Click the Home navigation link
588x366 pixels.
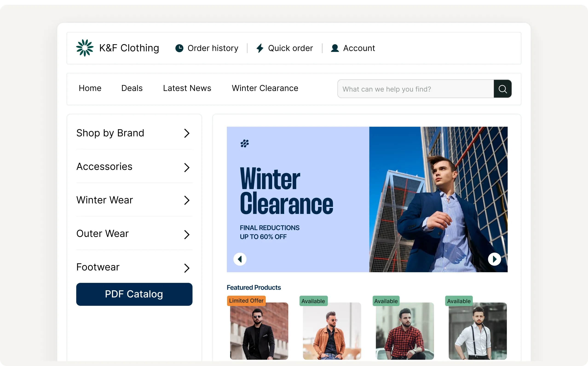pyautogui.click(x=90, y=88)
